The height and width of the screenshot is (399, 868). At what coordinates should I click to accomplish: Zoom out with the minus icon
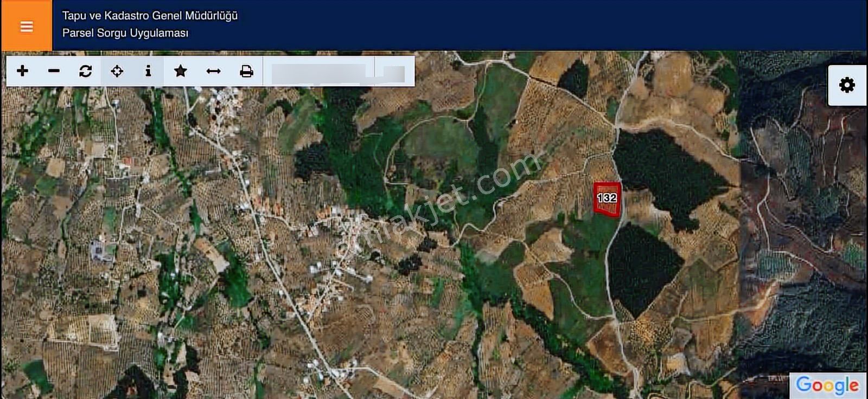click(54, 71)
